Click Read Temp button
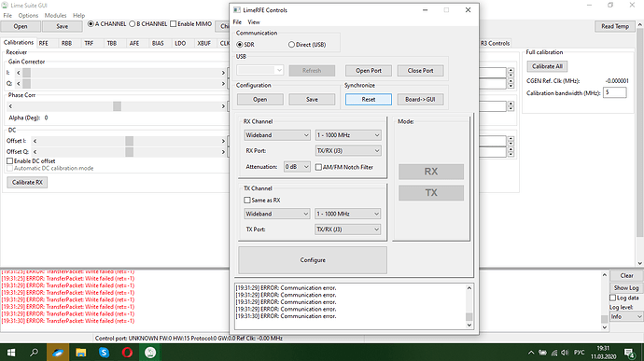This screenshot has width=644, height=361. click(x=615, y=26)
